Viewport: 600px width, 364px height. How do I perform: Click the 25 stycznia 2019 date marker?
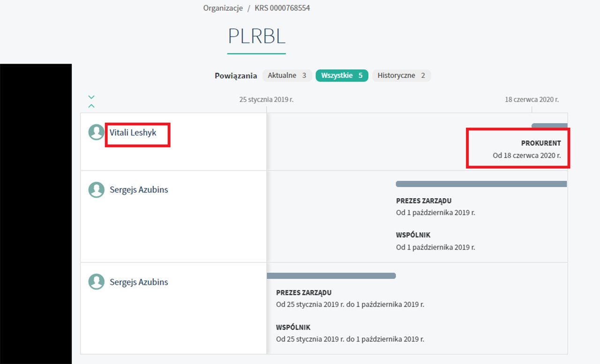point(266,99)
